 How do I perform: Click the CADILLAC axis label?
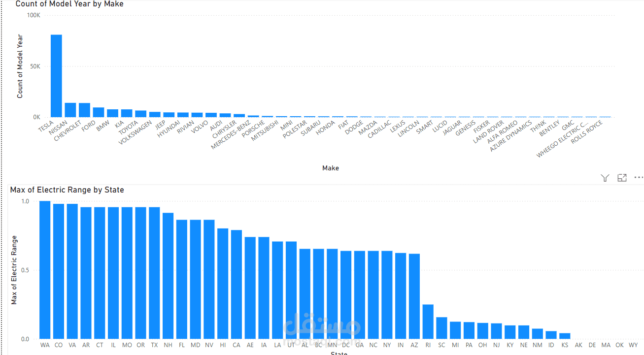tap(380, 129)
